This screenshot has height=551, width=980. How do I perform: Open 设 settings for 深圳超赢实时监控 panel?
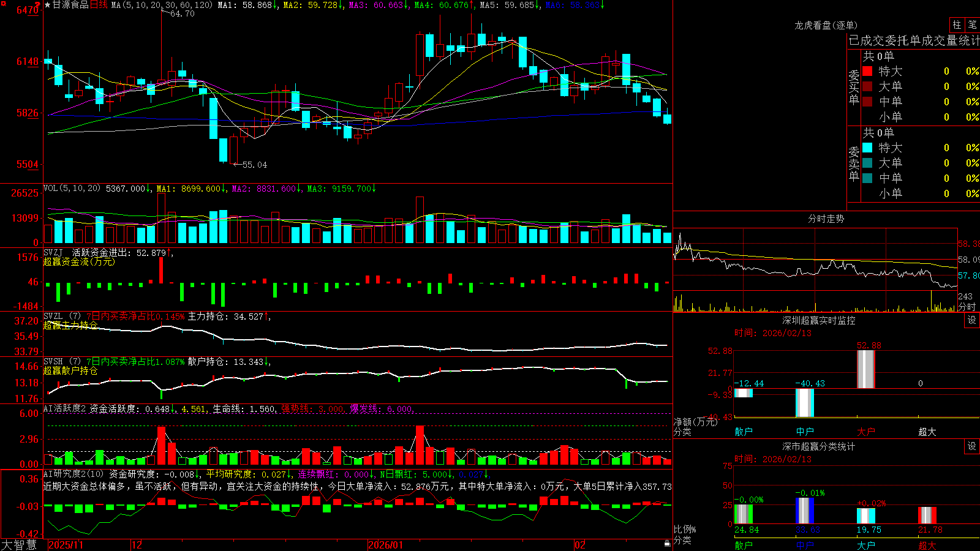point(972,320)
